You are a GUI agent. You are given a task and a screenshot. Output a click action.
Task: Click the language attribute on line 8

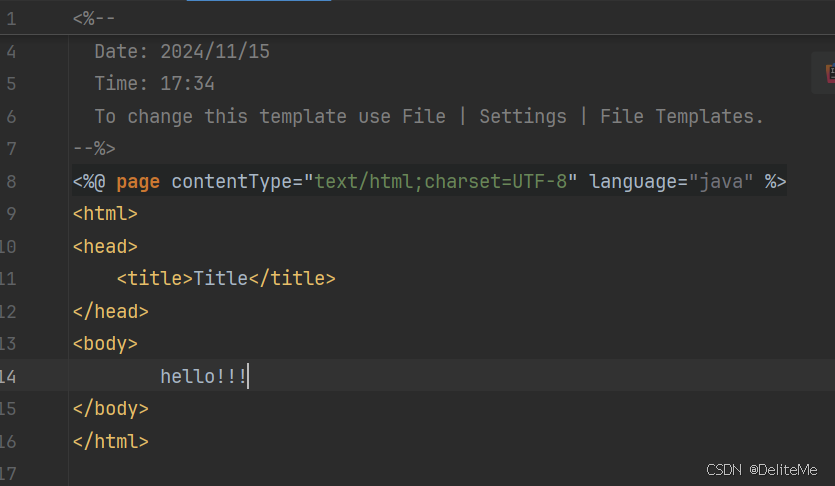(633, 182)
